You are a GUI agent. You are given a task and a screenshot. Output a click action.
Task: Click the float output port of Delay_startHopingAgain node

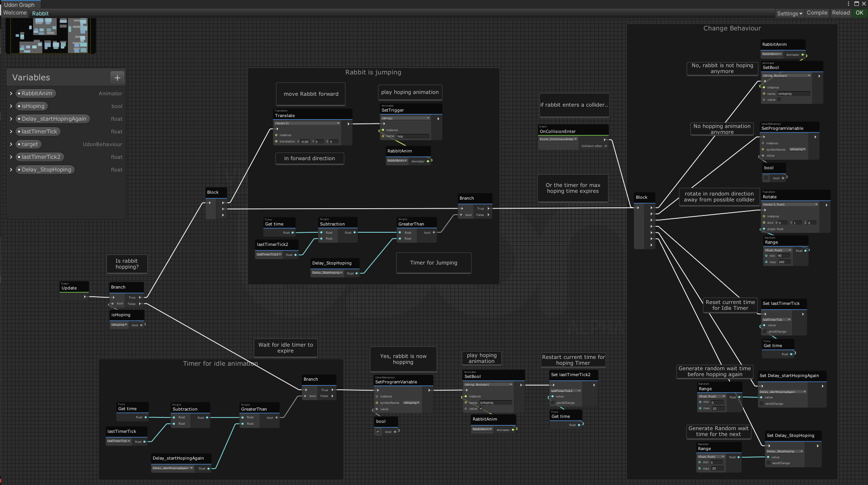click(209, 468)
